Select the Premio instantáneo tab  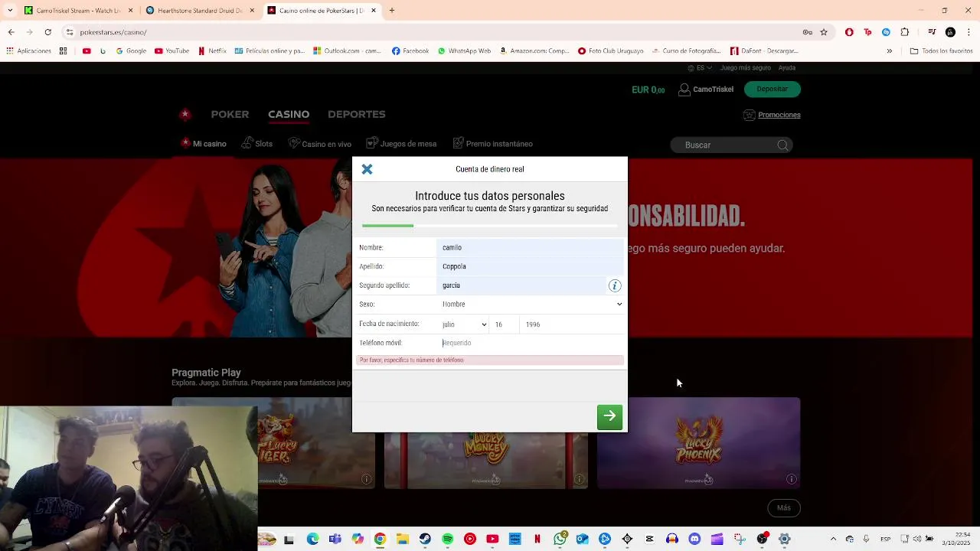coord(493,144)
